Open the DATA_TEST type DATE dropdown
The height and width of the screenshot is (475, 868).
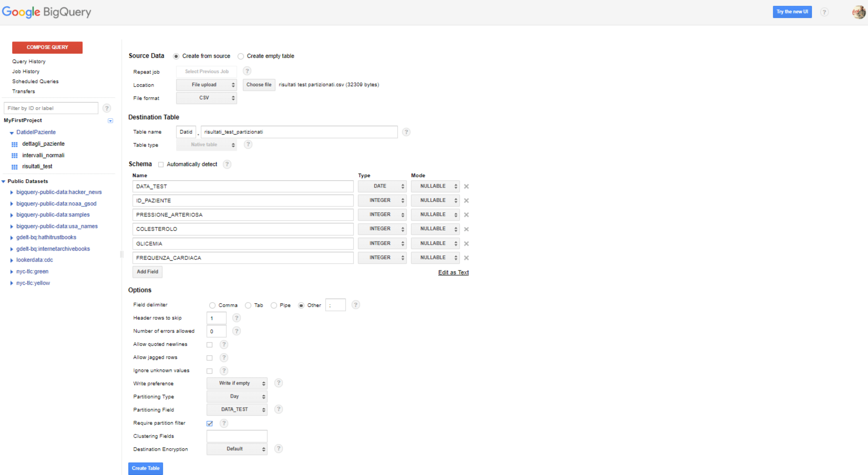tap(382, 186)
